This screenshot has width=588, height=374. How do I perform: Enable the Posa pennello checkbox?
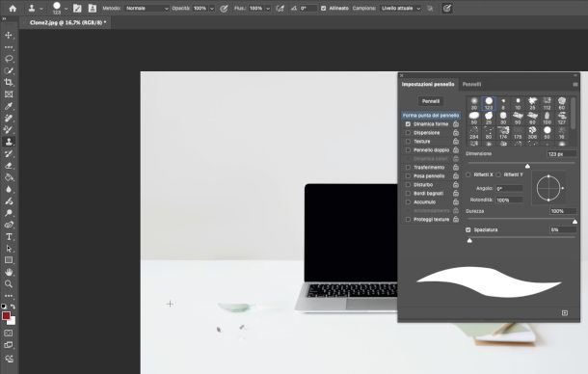408,176
